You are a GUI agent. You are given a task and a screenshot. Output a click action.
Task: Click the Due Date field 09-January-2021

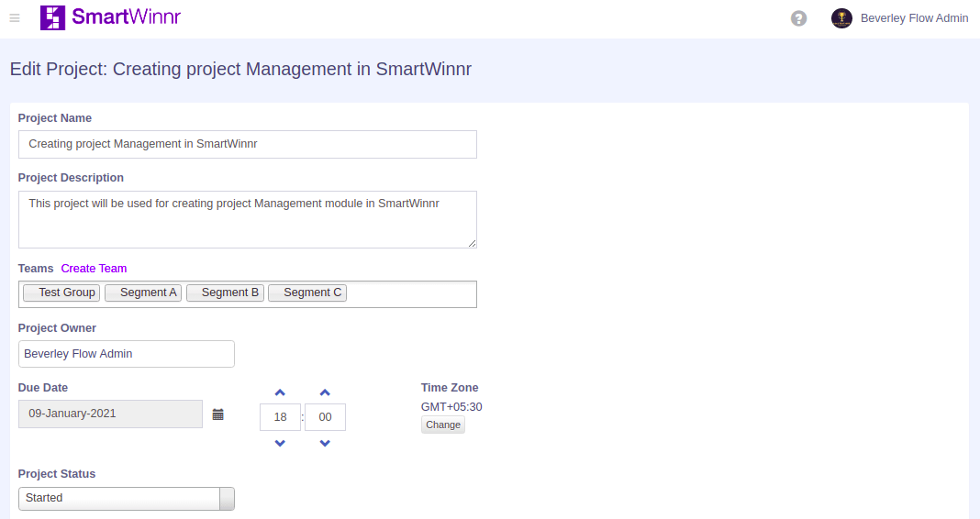pyautogui.click(x=111, y=414)
